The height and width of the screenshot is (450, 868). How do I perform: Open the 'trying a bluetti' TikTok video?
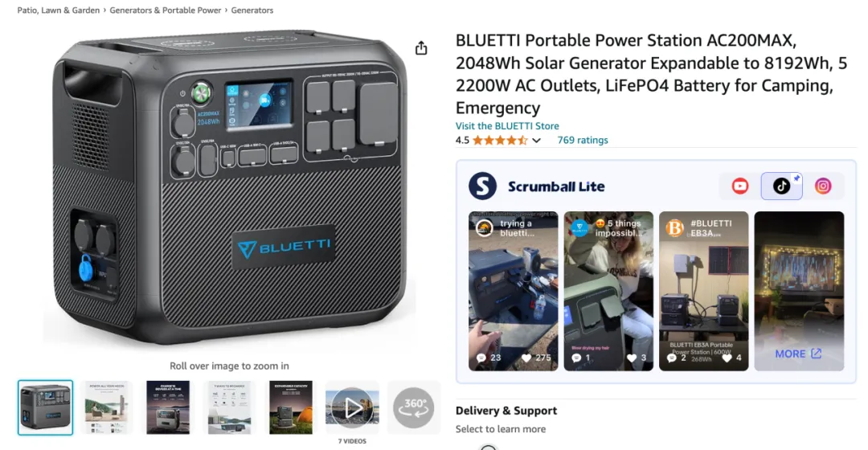coord(513,291)
